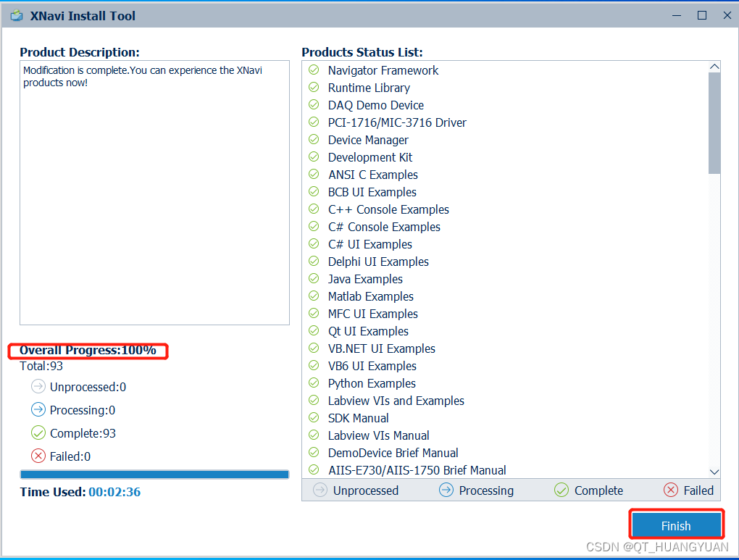Select the VB6 UI Examples entry
739x560 pixels.
(372, 367)
